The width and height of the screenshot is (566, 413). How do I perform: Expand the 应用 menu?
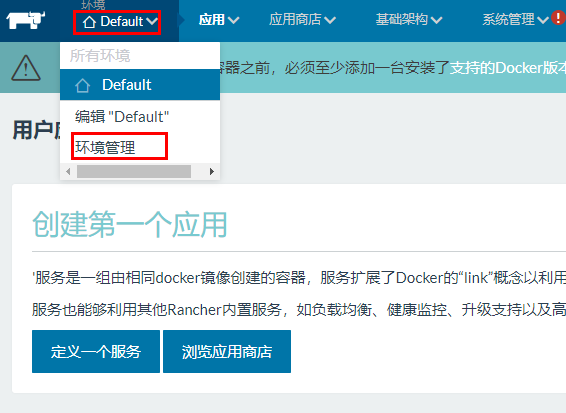click(219, 19)
